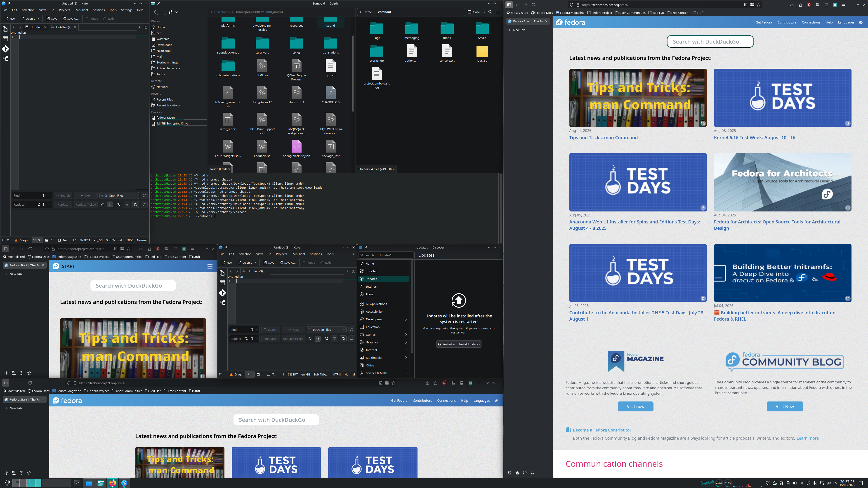Toggle Terminal panel in top-left Kate status bar
Image resolution: width=868 pixels, height=488 pixels.
pos(63,240)
